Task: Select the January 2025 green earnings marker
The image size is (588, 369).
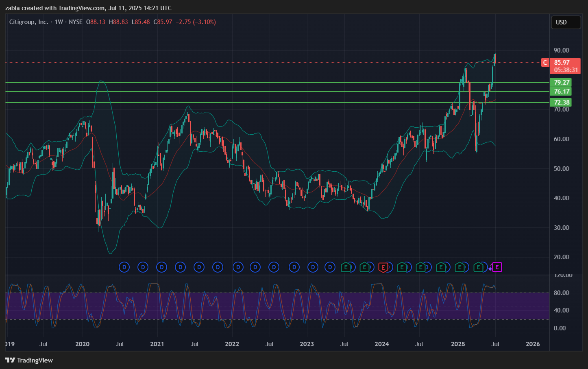Action: tap(460, 267)
